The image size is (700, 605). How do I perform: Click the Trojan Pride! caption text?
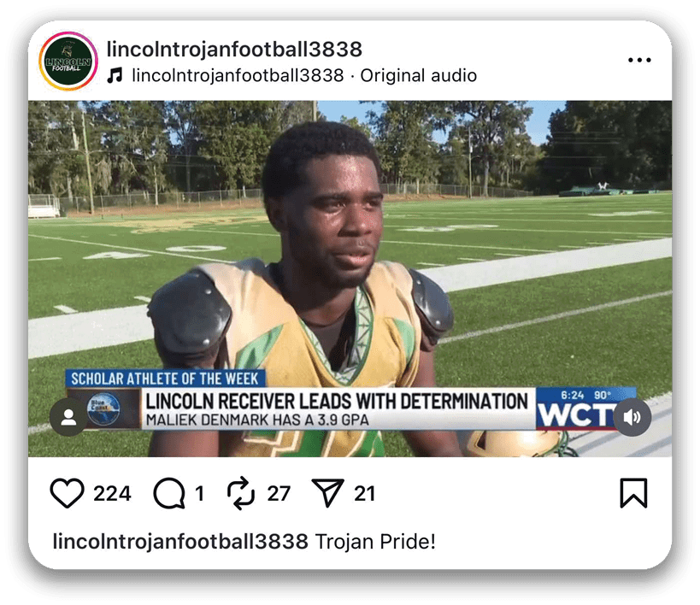(375, 542)
